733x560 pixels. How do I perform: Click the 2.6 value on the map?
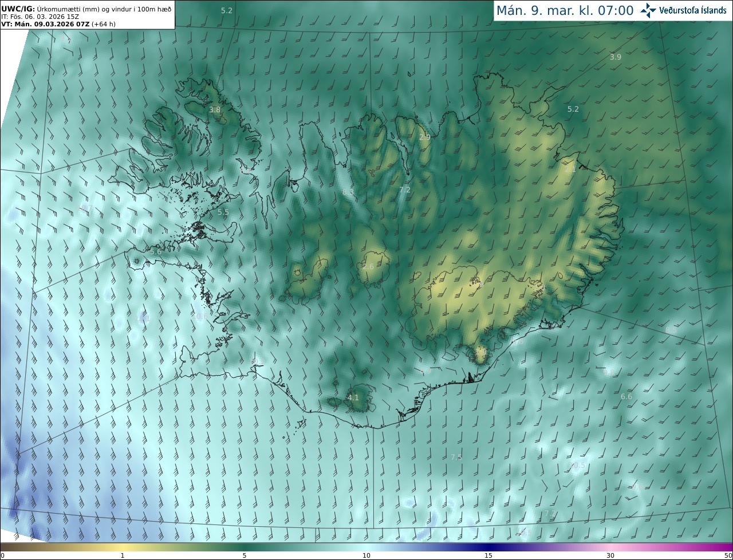tap(368, 266)
